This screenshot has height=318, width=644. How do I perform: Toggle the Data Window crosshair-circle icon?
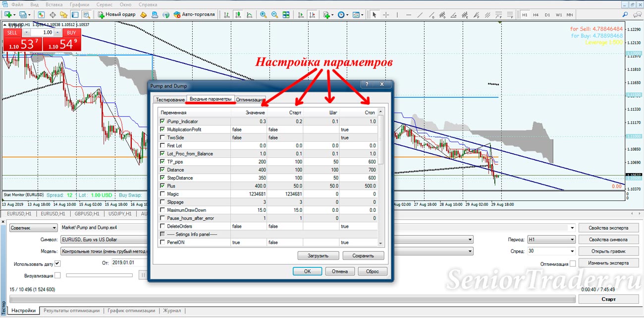click(x=53, y=15)
